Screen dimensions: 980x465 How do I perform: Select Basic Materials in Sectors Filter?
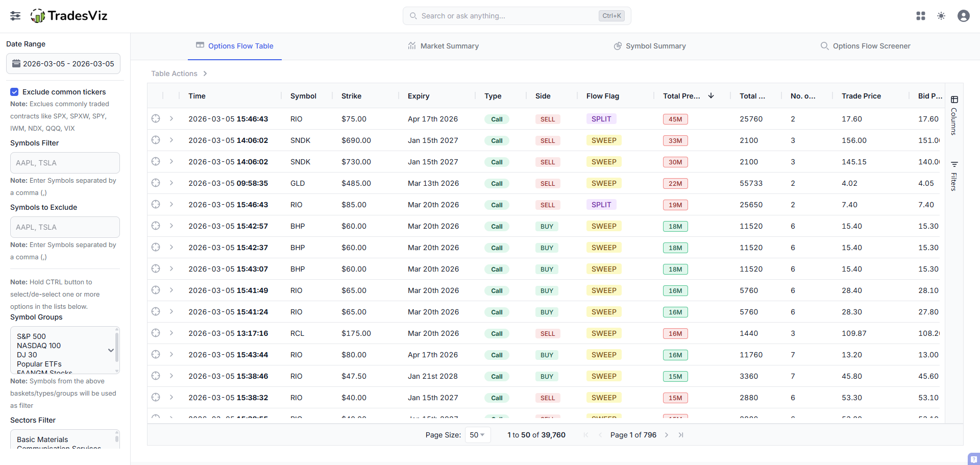pos(42,439)
